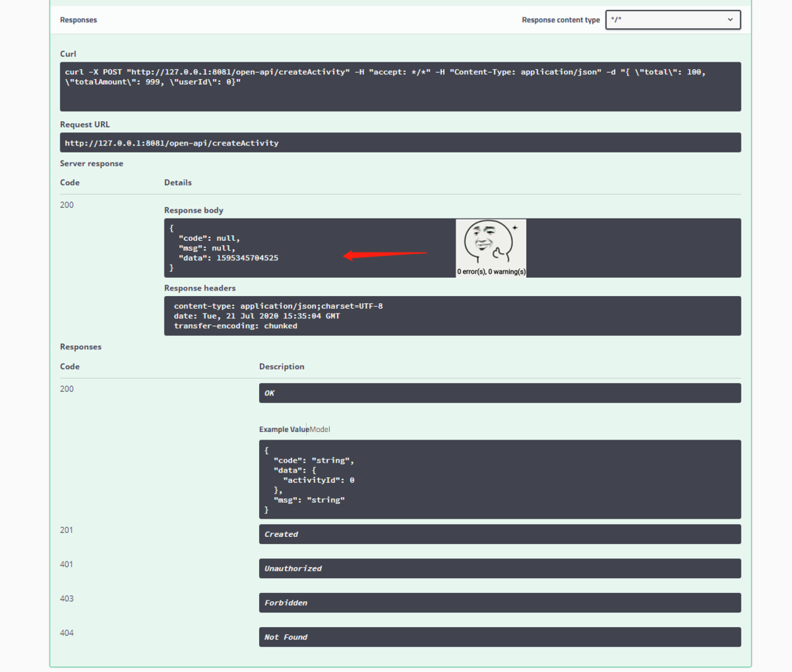The width and height of the screenshot is (792, 672).
Task: Open the Response content type dropdown
Action: click(673, 20)
